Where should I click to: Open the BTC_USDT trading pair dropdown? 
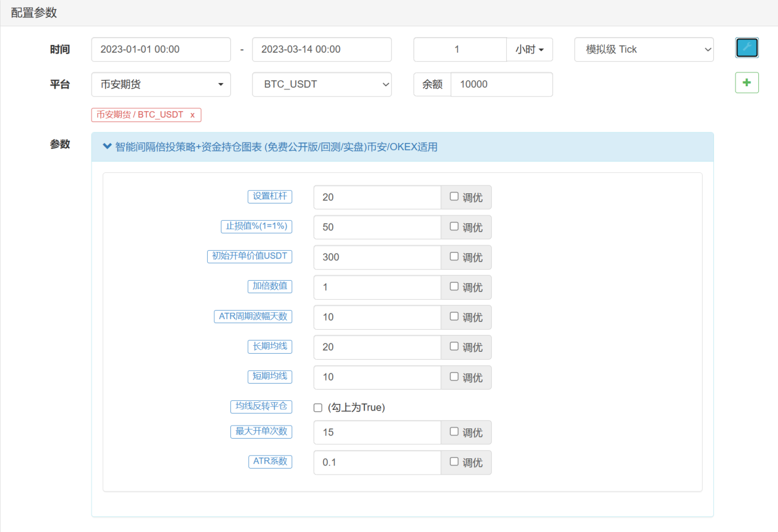(x=322, y=84)
